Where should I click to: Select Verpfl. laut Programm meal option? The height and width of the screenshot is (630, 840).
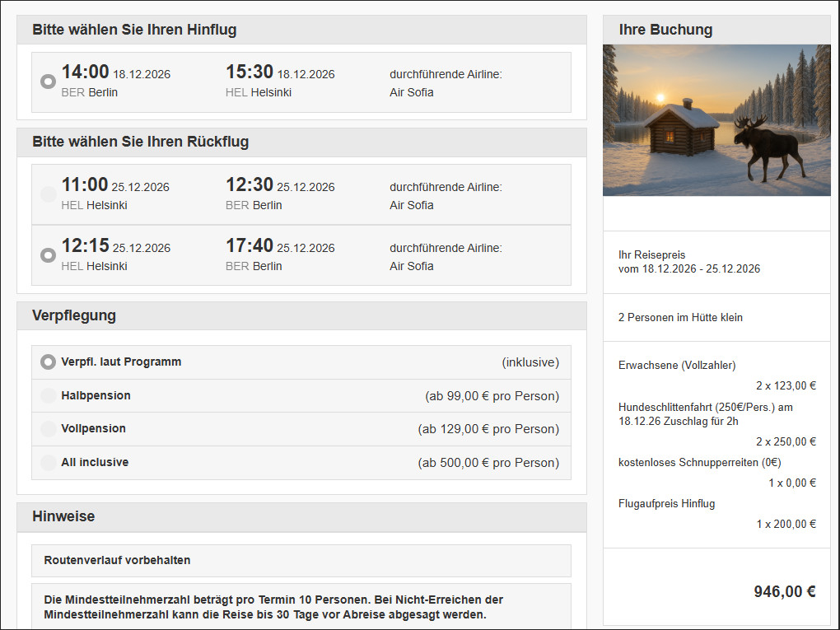49,362
